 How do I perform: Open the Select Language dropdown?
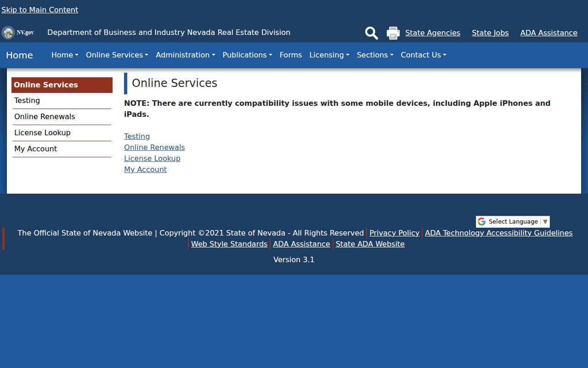point(513,222)
